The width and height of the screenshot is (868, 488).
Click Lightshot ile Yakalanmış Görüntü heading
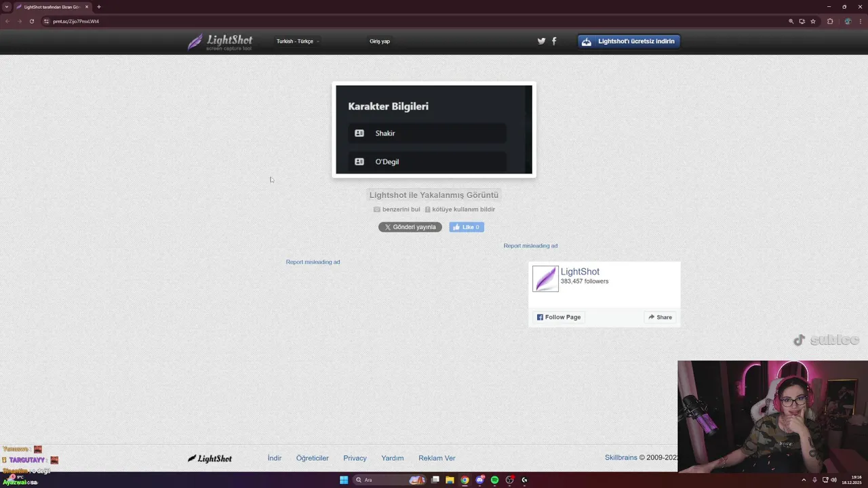coord(434,195)
